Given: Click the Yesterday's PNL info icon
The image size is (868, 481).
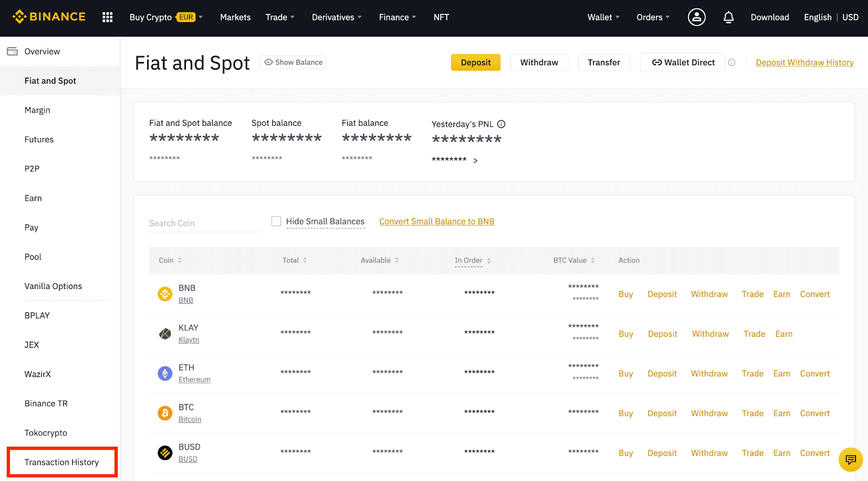Looking at the screenshot, I should tap(501, 124).
